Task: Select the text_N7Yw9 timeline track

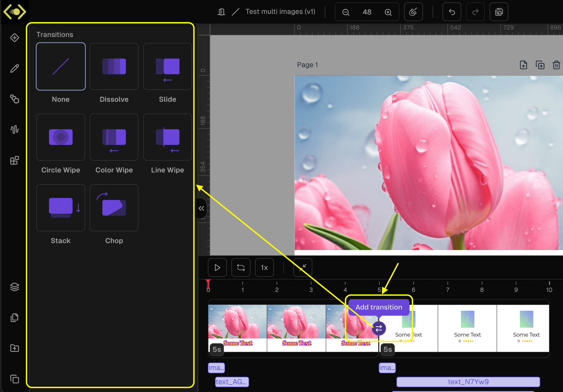Action: pos(468,382)
